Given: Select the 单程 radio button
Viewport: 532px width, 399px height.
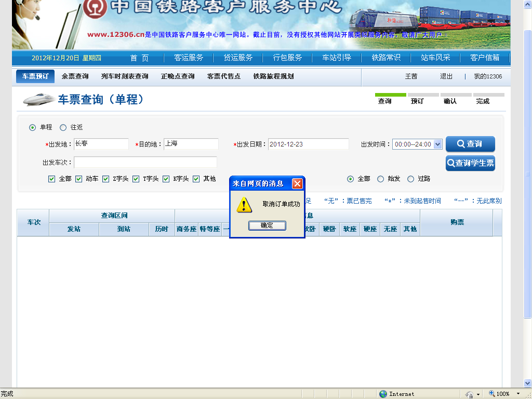Looking at the screenshot, I should click(32, 128).
